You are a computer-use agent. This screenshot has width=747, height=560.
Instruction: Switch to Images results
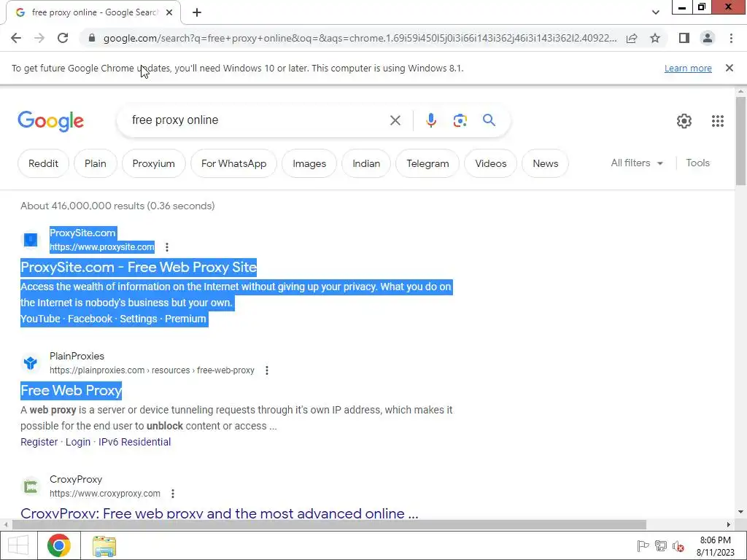click(309, 163)
